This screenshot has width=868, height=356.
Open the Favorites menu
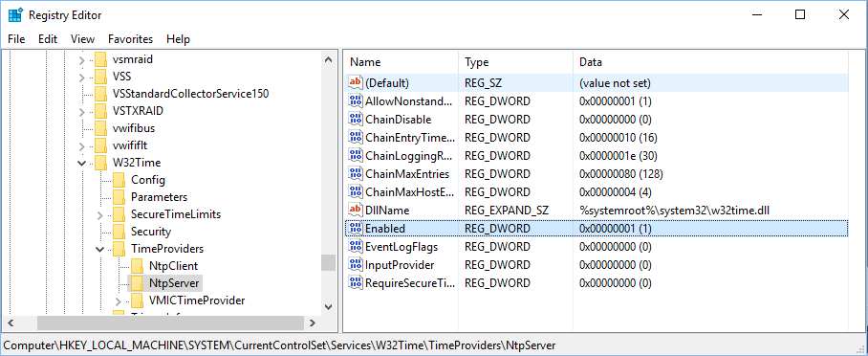pyautogui.click(x=131, y=39)
